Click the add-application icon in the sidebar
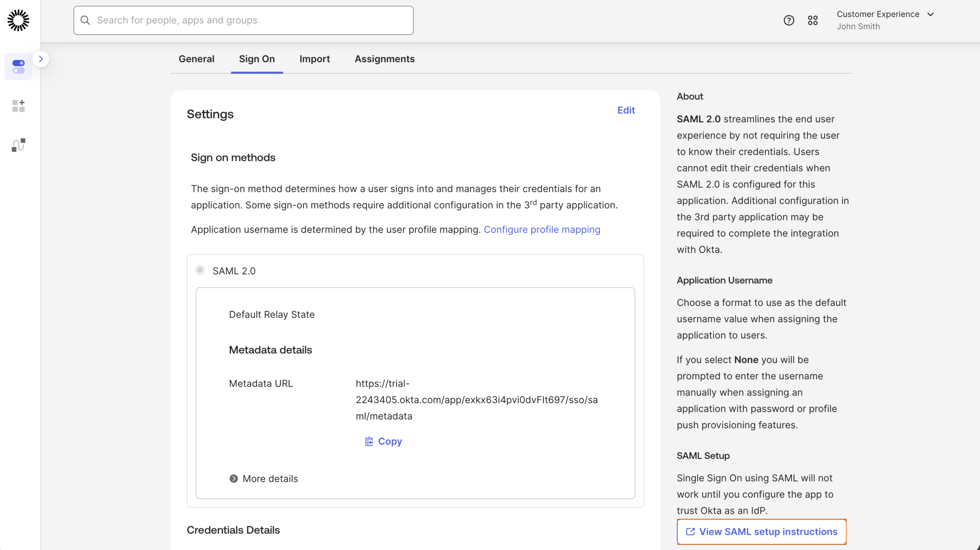Screen dimensions: 980x550 [x=18, y=106]
